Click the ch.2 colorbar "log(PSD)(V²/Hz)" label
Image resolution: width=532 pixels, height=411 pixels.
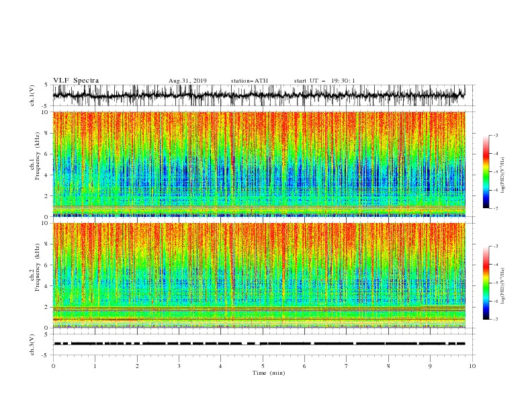tap(503, 285)
